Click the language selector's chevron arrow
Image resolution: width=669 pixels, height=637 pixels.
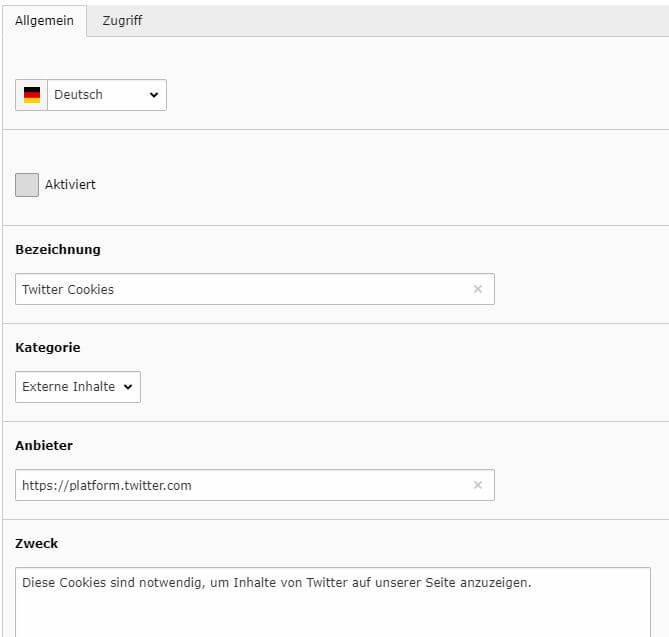tap(154, 95)
